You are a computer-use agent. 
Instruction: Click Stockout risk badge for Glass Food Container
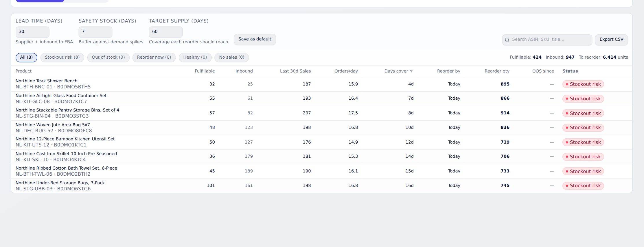pyautogui.click(x=583, y=99)
